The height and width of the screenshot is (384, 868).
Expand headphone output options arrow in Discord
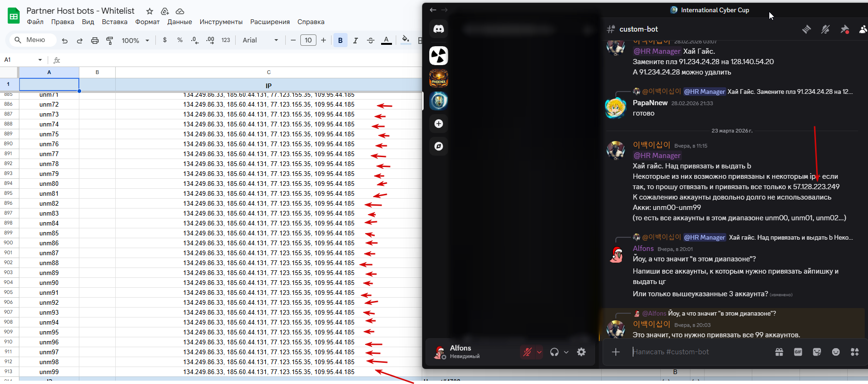[x=566, y=352]
